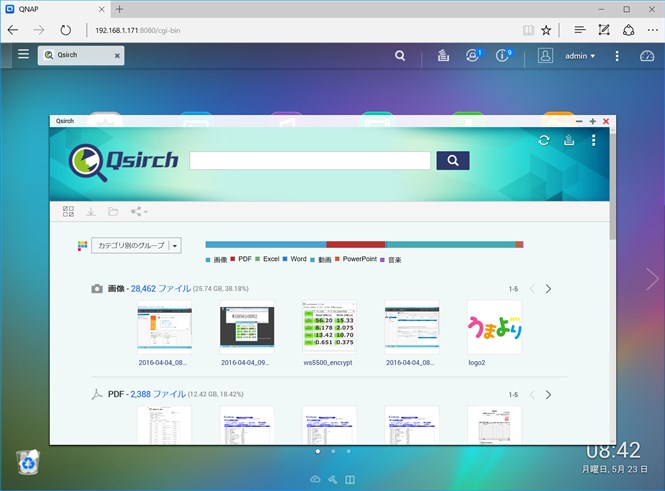Click the download icon in toolbar
This screenshot has height=491, width=665.
(91, 212)
